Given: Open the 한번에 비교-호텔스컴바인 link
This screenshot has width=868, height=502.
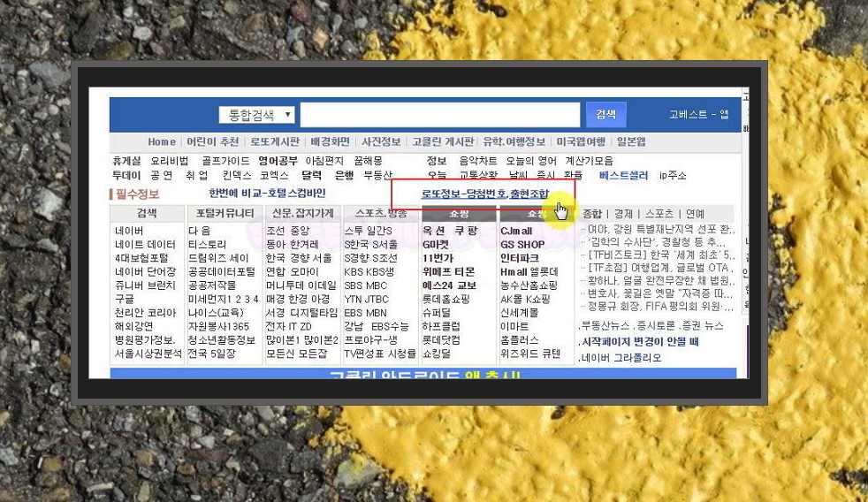Looking at the screenshot, I should pyautogui.click(x=267, y=194).
